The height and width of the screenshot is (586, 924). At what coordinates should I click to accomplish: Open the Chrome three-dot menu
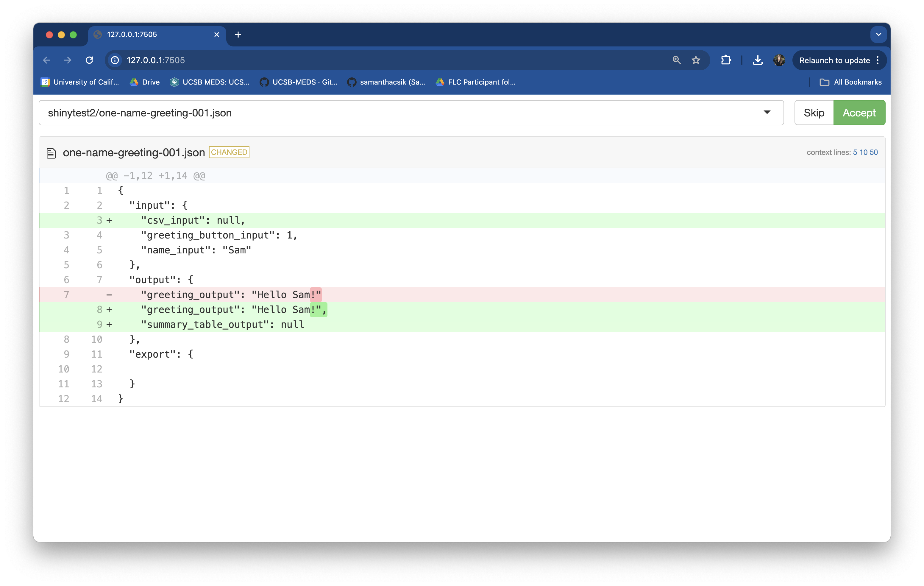click(x=878, y=60)
